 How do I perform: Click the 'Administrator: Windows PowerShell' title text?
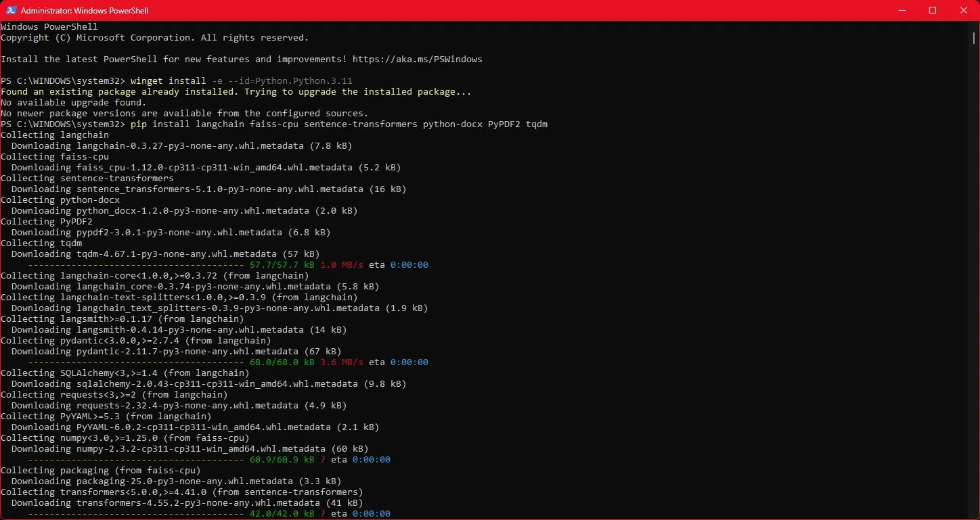(x=85, y=11)
